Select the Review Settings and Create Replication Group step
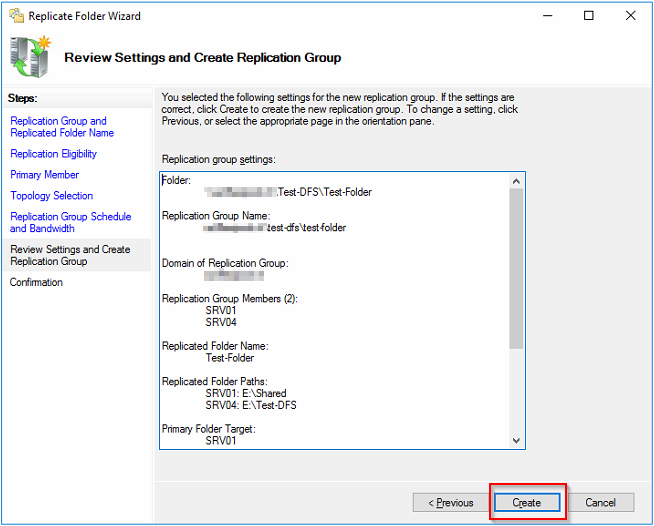 tap(70, 255)
